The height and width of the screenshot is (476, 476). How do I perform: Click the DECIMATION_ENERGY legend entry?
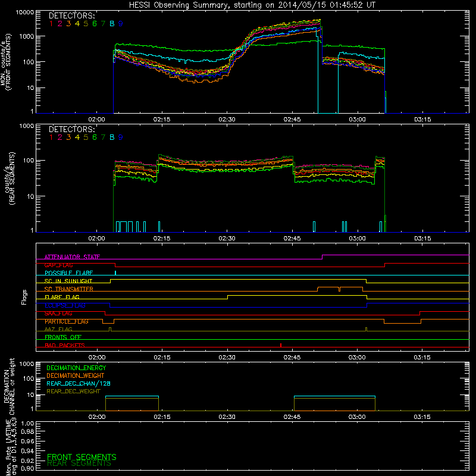pos(76,368)
